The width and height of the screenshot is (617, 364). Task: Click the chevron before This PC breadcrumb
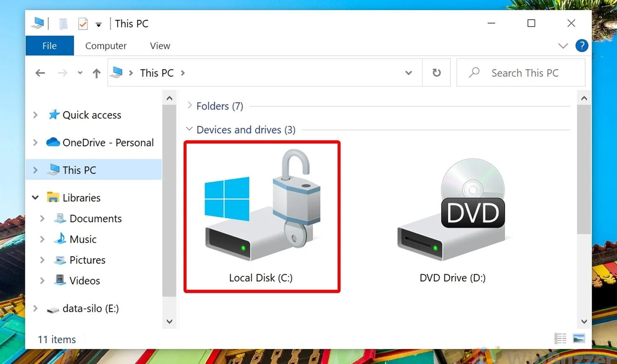coord(131,73)
